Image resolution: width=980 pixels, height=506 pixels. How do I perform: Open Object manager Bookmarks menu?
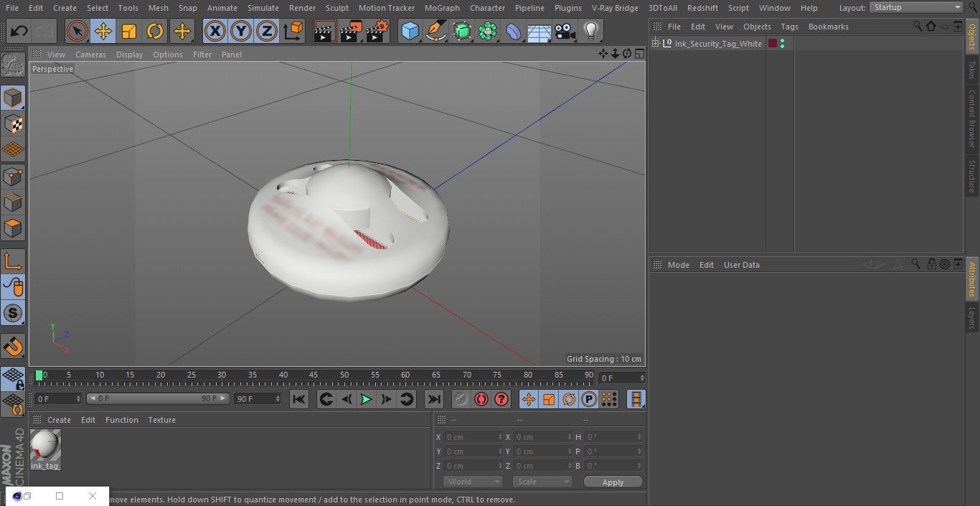(828, 27)
